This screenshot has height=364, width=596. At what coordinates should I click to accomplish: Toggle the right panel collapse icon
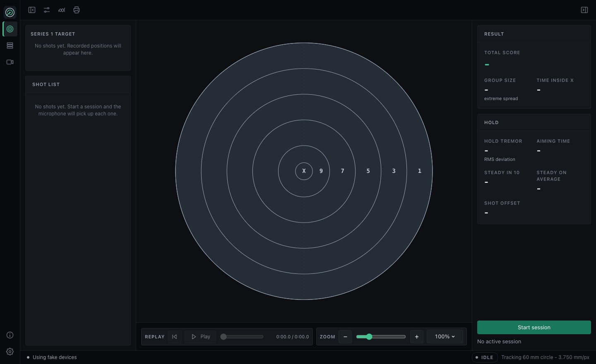click(584, 10)
